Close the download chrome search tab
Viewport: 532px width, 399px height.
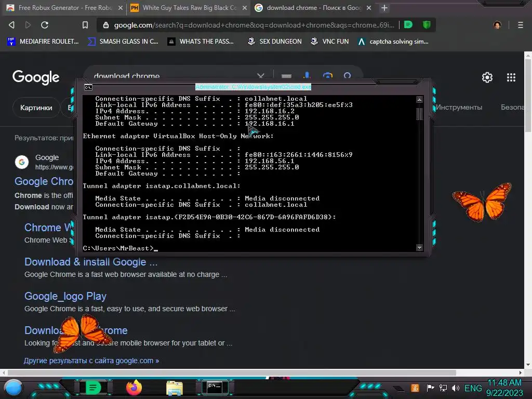(369, 7)
